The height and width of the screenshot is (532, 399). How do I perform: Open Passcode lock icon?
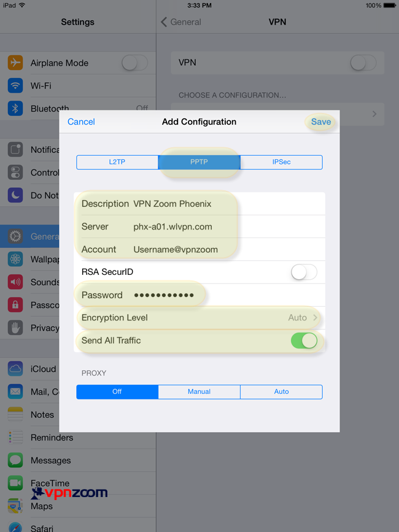(x=15, y=305)
